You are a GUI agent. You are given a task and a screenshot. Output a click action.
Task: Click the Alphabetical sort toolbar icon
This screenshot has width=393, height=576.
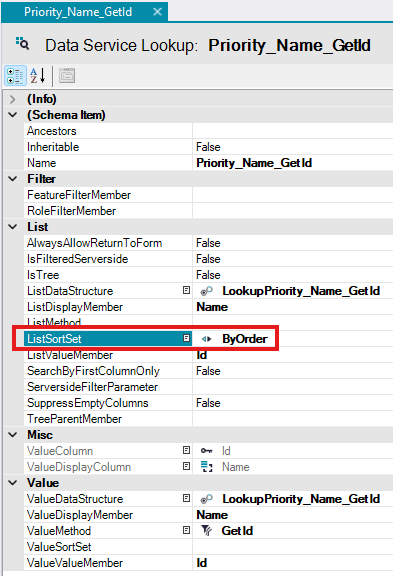(37, 76)
